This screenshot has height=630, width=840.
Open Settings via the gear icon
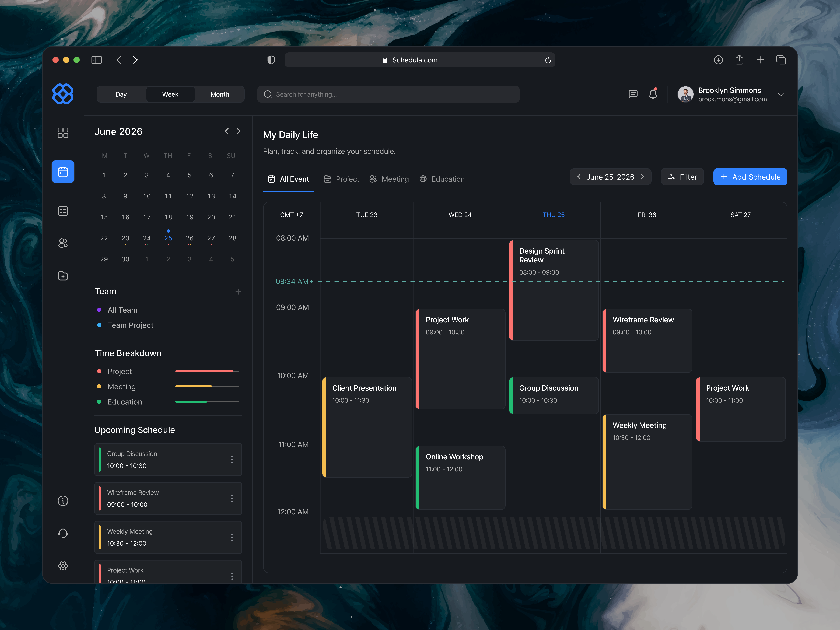63,566
